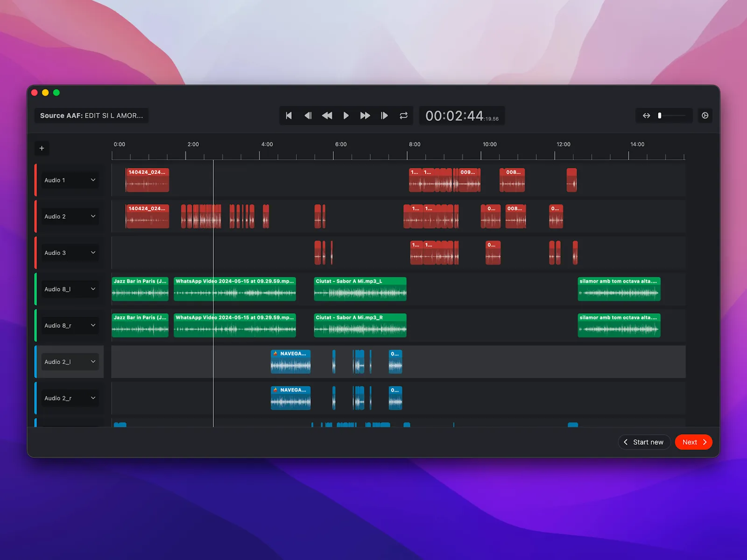This screenshot has height=560, width=747.
Task: Toggle loop playback
Action: pos(403,116)
